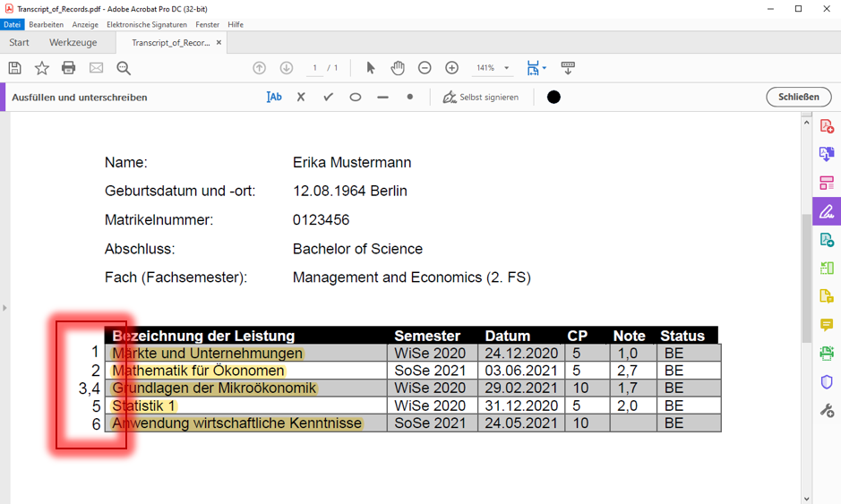The image size is (841, 504).
Task: Switch to the Werkzeuge tab
Action: tap(73, 42)
